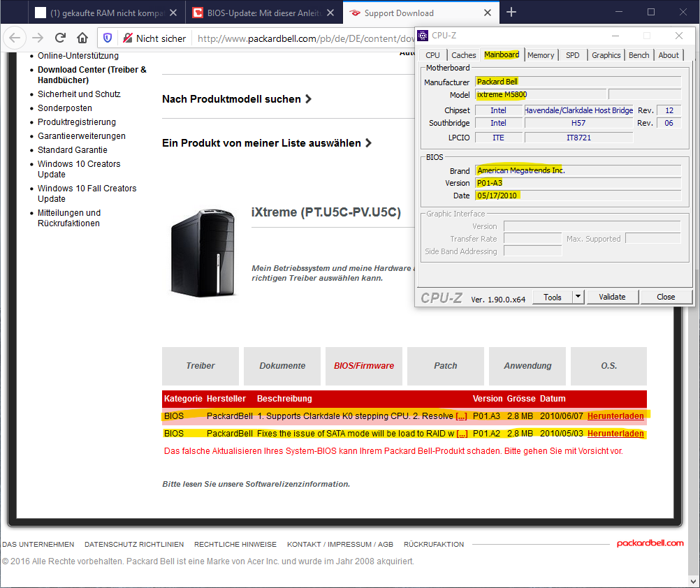Open the Graphics tab in CPU-Z
This screenshot has width=700, height=588.
(606, 55)
